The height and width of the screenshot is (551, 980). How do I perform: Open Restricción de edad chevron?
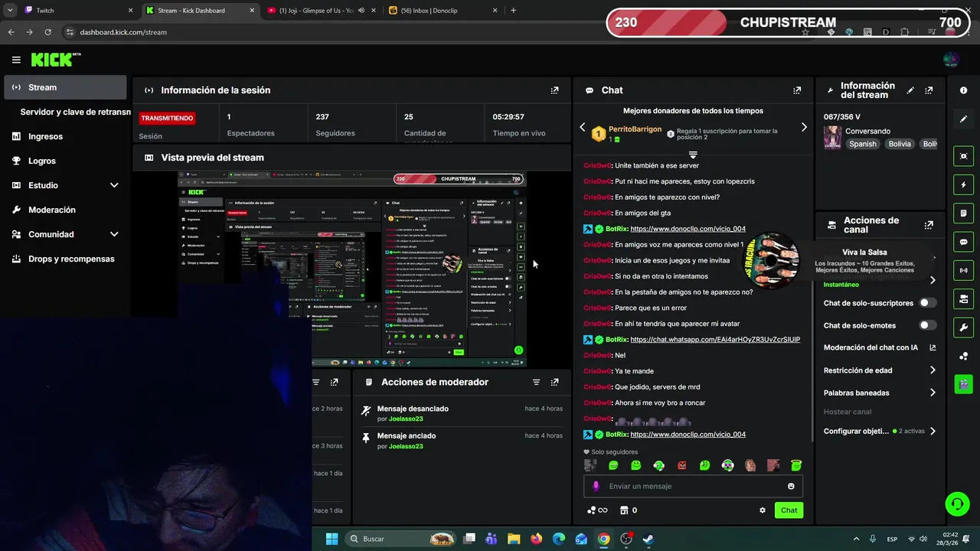click(x=933, y=370)
